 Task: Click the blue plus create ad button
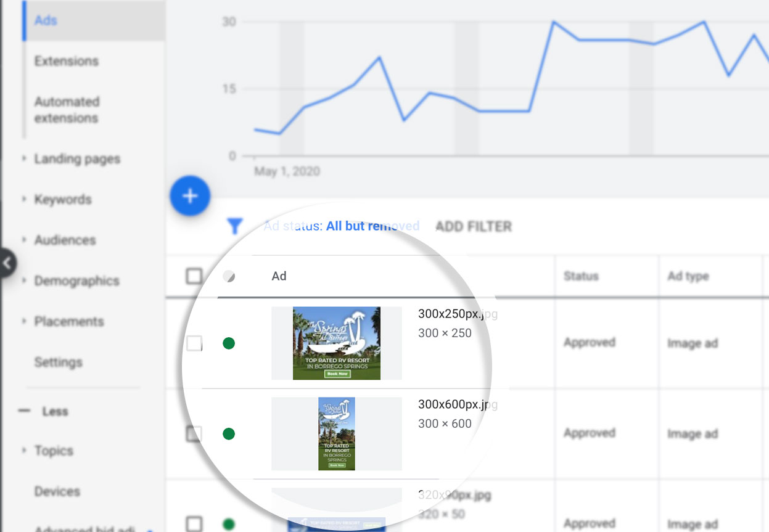(190, 196)
